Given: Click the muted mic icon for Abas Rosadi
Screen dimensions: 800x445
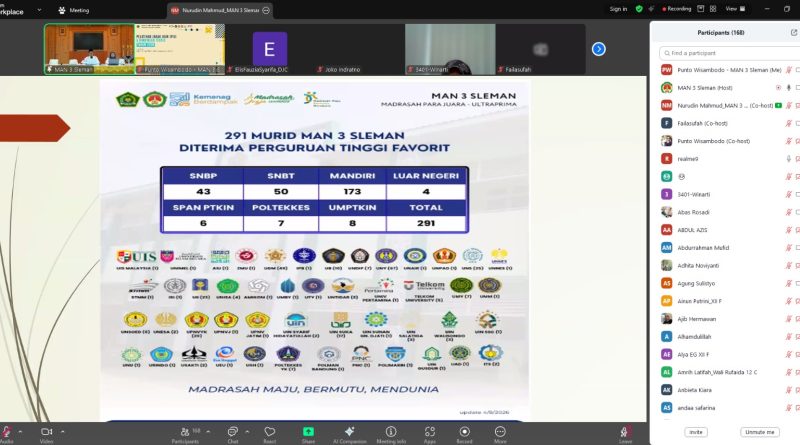Looking at the screenshot, I should pyautogui.click(x=789, y=212).
